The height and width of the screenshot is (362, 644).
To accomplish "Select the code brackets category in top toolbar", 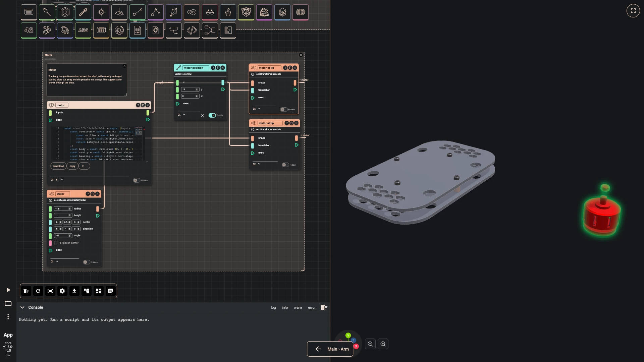I will tap(192, 30).
